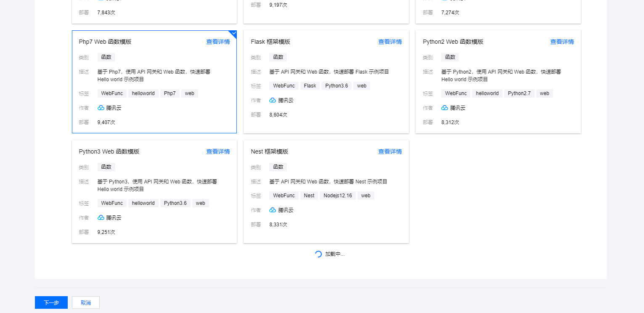
Task: Click selected checkmark on Php7 template card
Action: click(234, 33)
